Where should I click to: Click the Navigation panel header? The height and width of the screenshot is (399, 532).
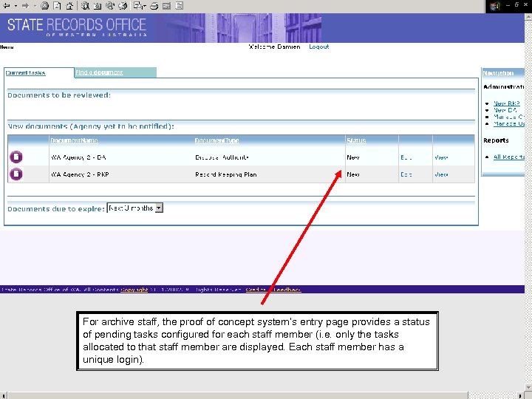tap(503, 73)
